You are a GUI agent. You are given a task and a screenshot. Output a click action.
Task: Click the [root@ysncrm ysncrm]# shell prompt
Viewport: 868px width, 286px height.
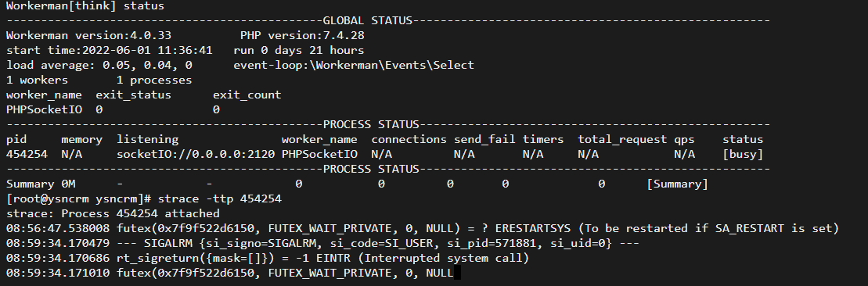(x=78, y=198)
